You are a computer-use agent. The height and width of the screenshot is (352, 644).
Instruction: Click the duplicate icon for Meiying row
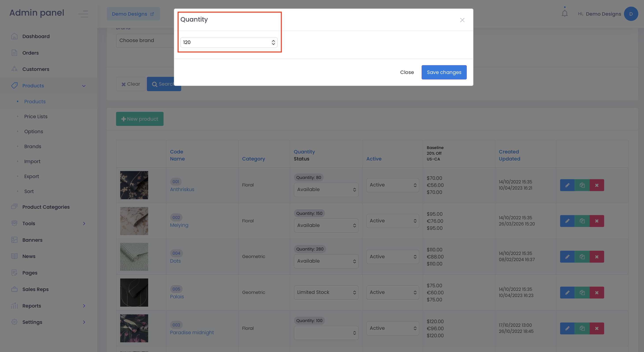582,221
